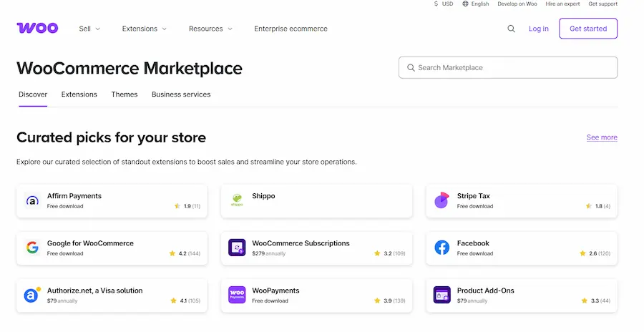Open Get support link

coord(603,4)
